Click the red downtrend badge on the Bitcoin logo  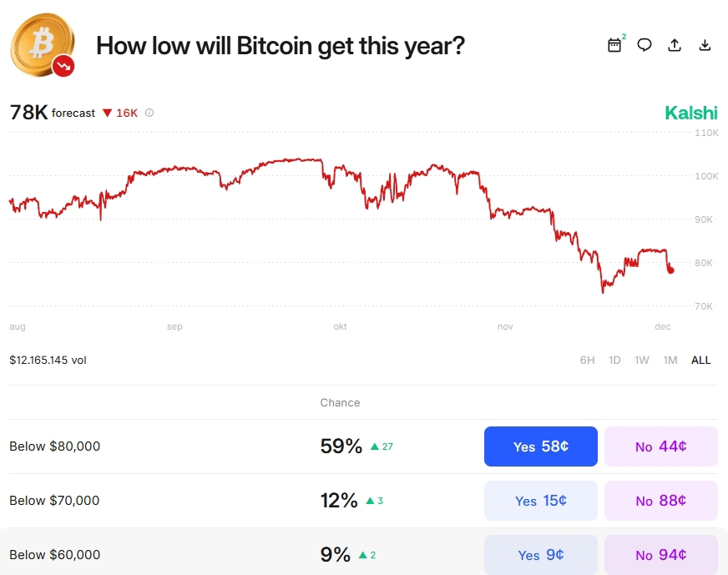tap(63, 65)
